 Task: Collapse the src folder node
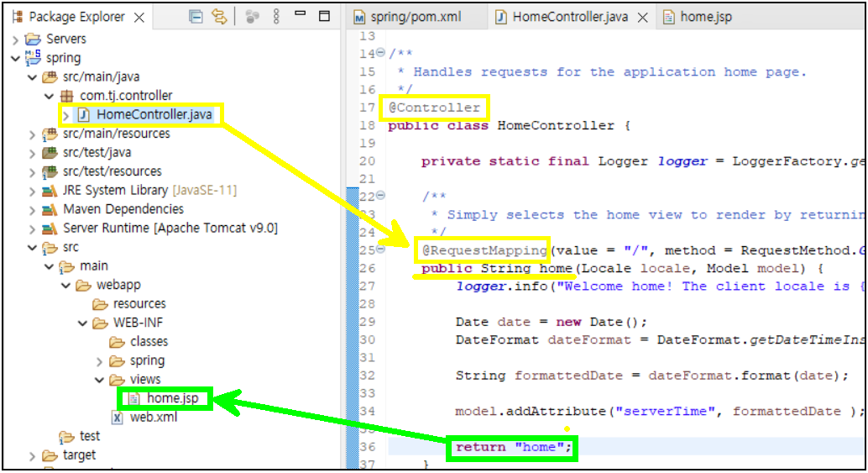(32, 248)
